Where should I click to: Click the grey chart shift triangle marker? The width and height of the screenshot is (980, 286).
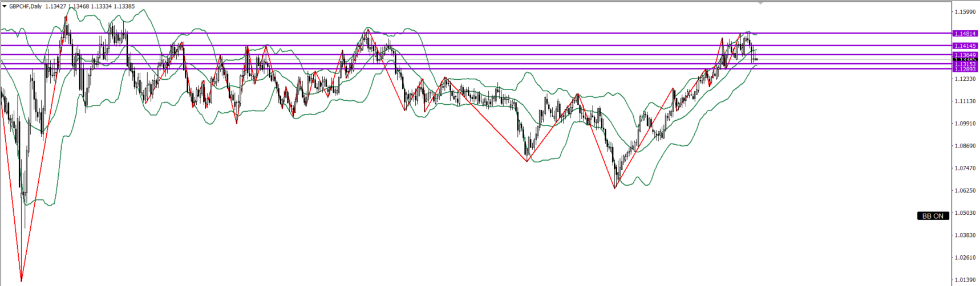[x=760, y=3]
